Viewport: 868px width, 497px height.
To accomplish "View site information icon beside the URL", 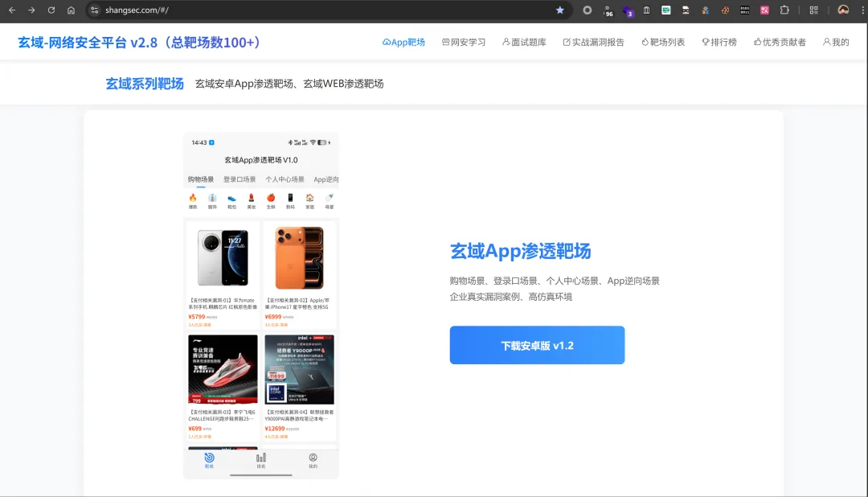I will click(x=95, y=10).
